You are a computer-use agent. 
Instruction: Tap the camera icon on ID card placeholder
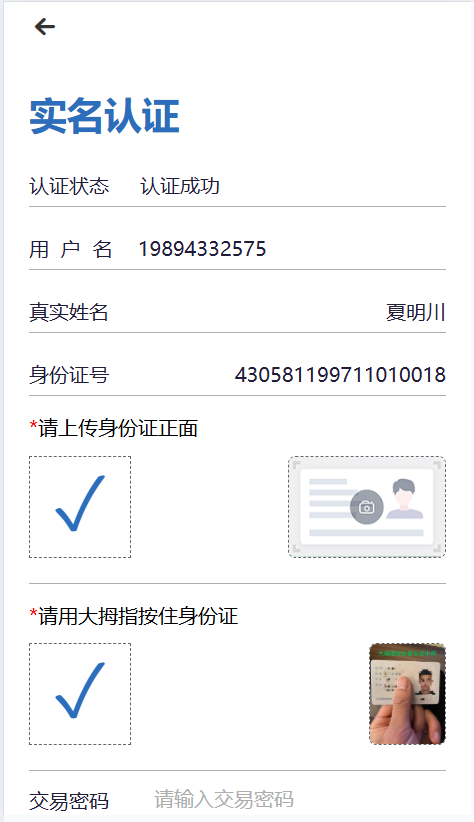click(367, 506)
